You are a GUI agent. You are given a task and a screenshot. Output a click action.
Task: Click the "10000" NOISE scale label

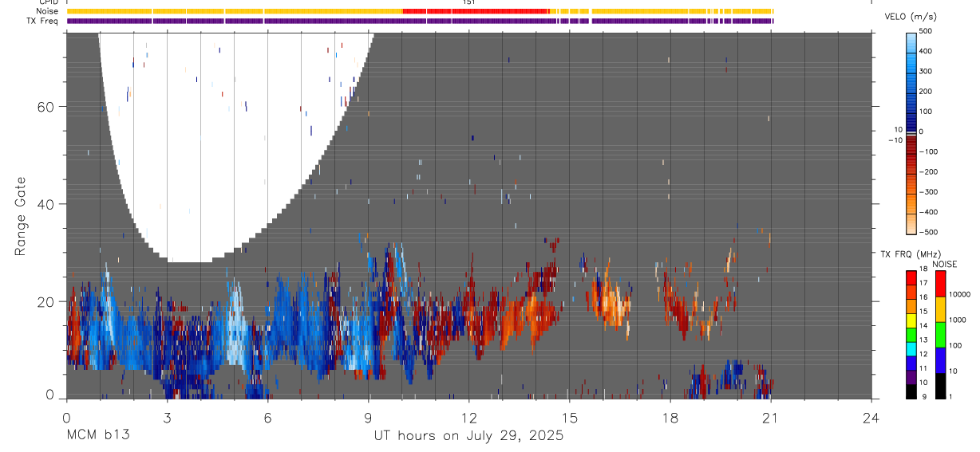click(x=961, y=295)
